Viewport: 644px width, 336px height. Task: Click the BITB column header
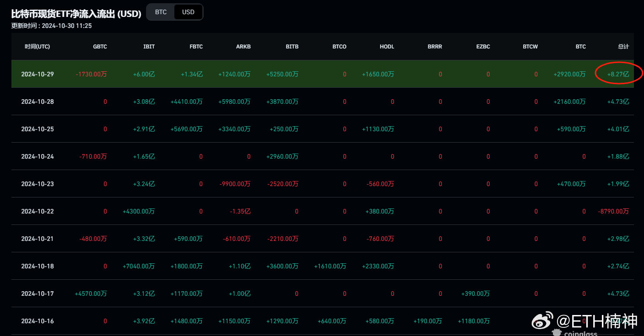[x=292, y=47]
